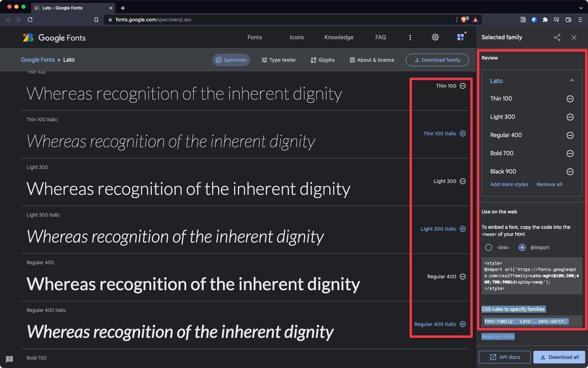Close the Lato - Google Fonts tab
Image resolution: width=588 pixels, height=368 pixels.
(111, 8)
